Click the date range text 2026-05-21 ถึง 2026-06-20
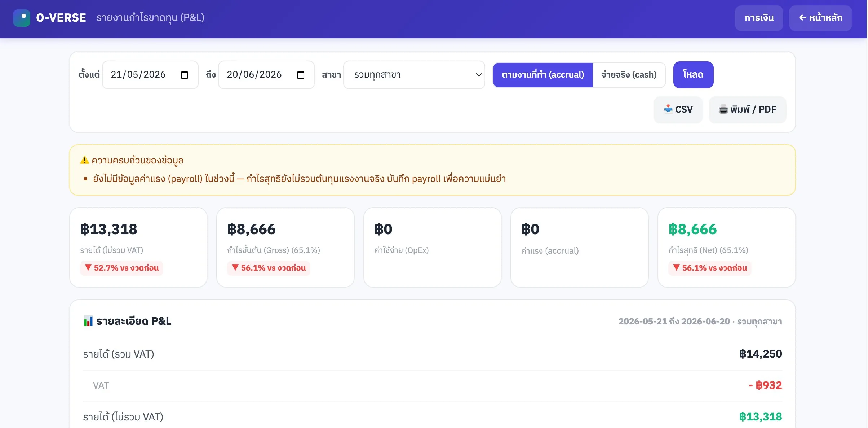This screenshot has height=428, width=868. (674, 321)
